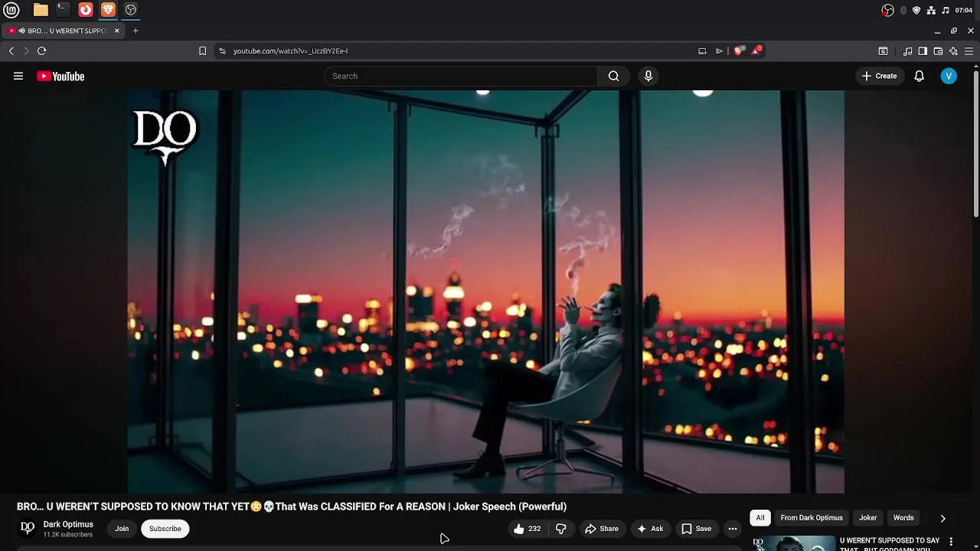Click the tab search toolbar icon

(883, 51)
